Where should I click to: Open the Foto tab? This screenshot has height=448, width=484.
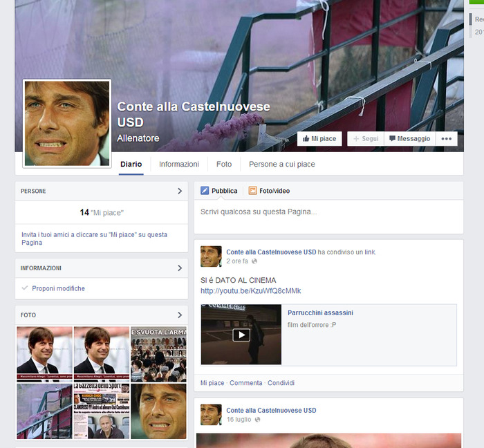(x=224, y=164)
